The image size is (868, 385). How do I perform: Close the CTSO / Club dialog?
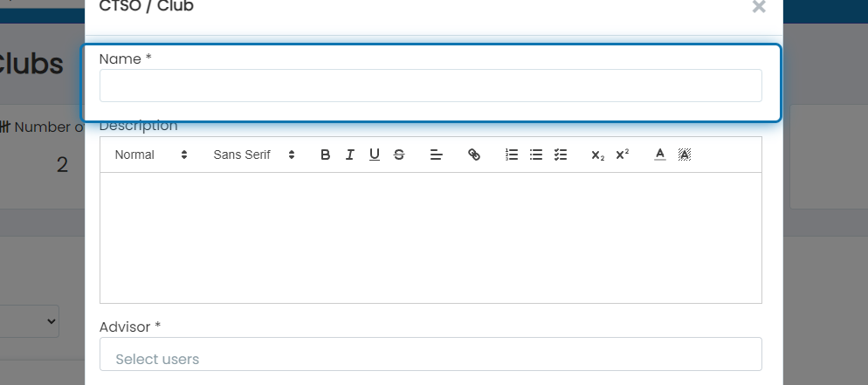(759, 7)
